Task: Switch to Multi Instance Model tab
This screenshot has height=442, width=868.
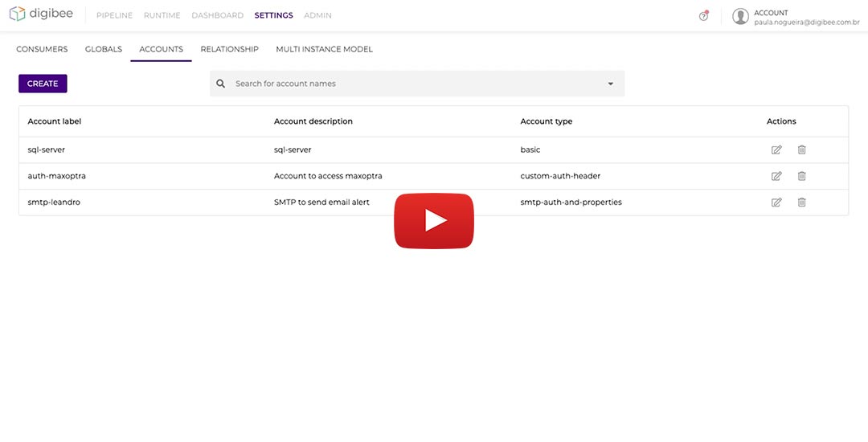Action: (325, 49)
